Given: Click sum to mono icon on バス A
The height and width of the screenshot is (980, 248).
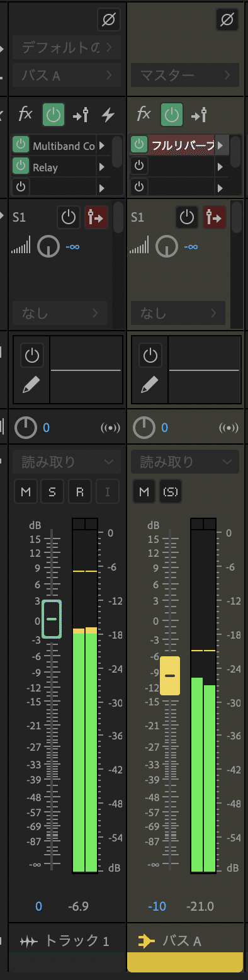Looking at the screenshot, I should [x=228, y=428].
